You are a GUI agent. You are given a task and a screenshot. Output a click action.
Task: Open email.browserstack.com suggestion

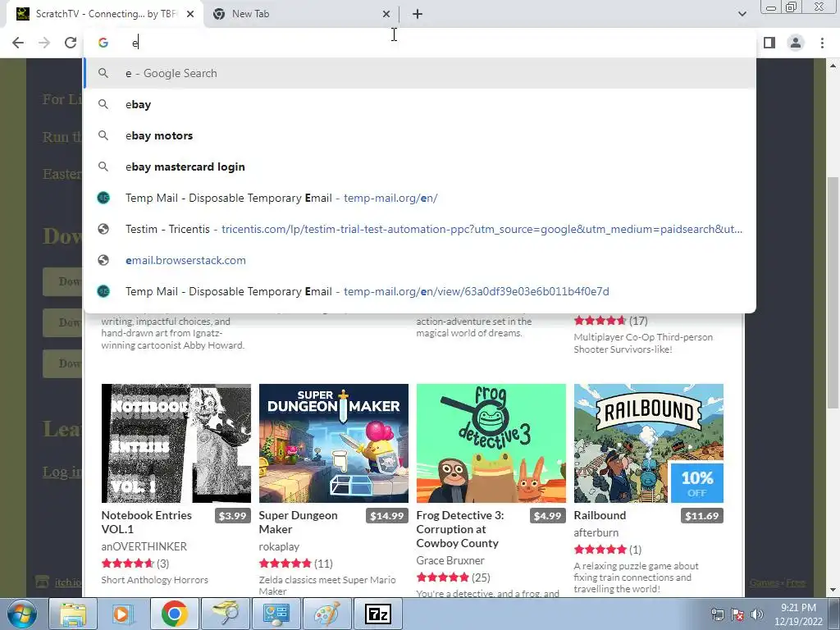[x=420, y=260]
